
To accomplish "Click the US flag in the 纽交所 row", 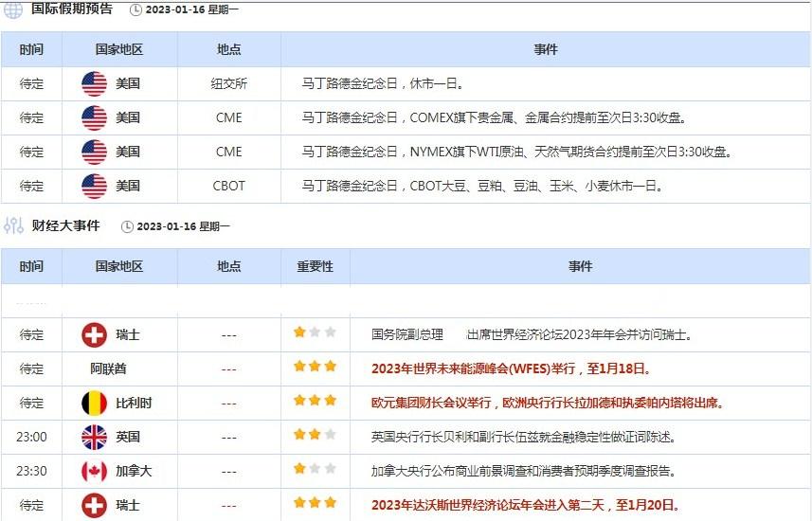I will pyautogui.click(x=94, y=83).
